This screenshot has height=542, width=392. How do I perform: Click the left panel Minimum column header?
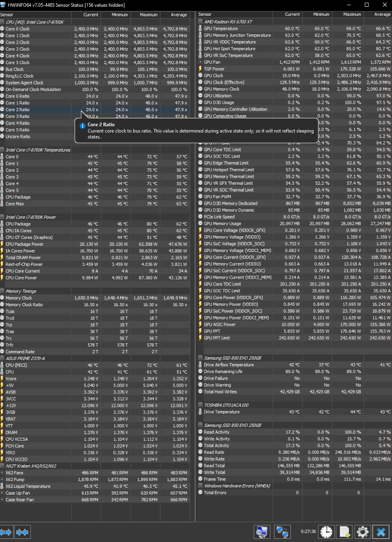point(115,14)
